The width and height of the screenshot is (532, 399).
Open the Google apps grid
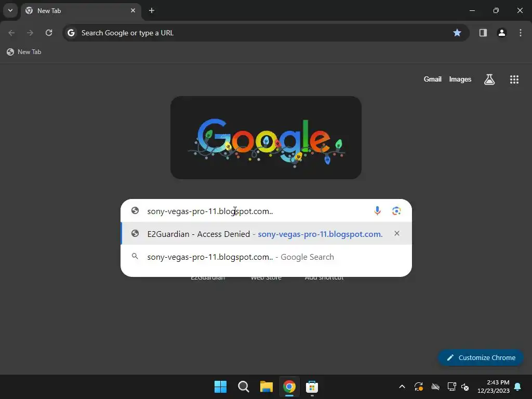click(514, 79)
